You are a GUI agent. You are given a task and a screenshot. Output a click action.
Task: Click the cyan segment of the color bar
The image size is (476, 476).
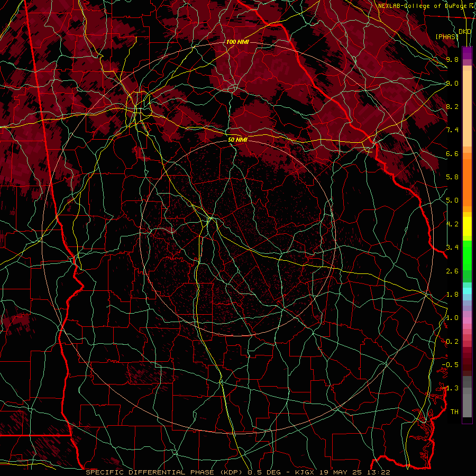[467, 291]
